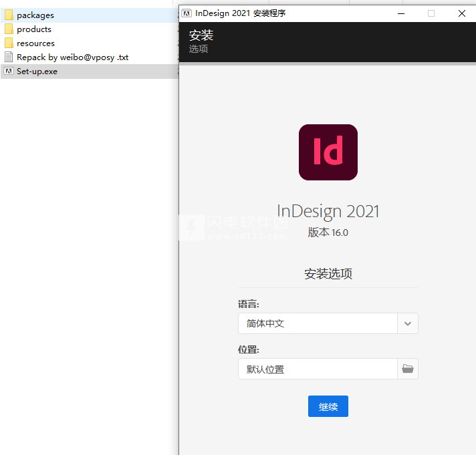The height and width of the screenshot is (455, 476).
Task: Select the products folder name
Action: 34,29
